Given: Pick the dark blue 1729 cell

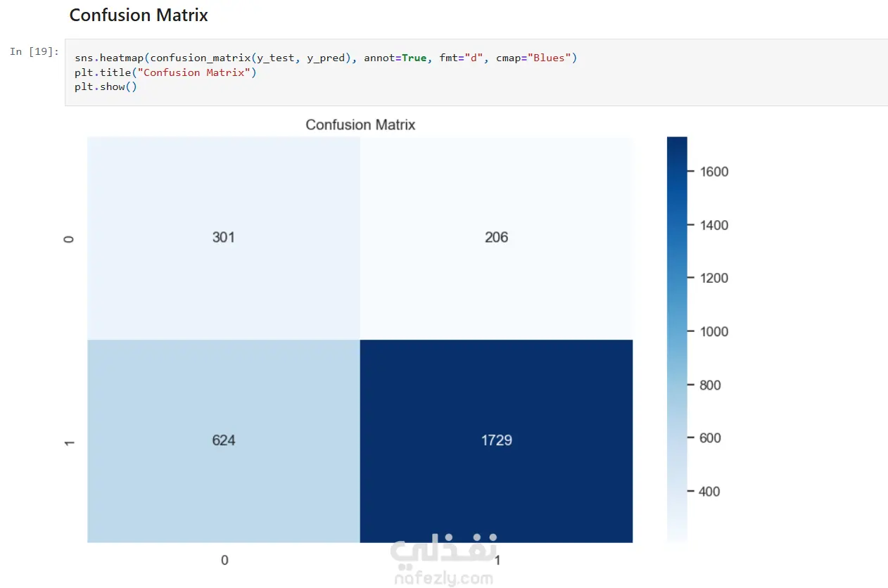Looking at the screenshot, I should tap(496, 441).
